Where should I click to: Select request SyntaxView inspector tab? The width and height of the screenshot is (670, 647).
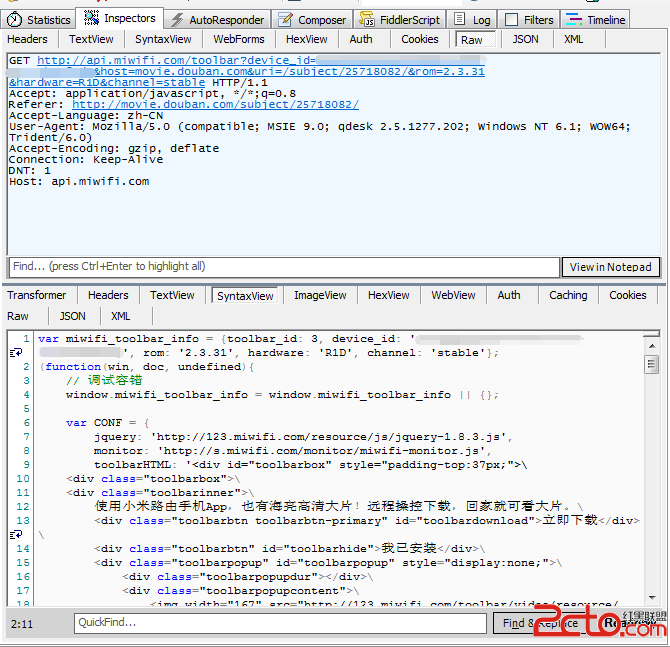(x=163, y=39)
